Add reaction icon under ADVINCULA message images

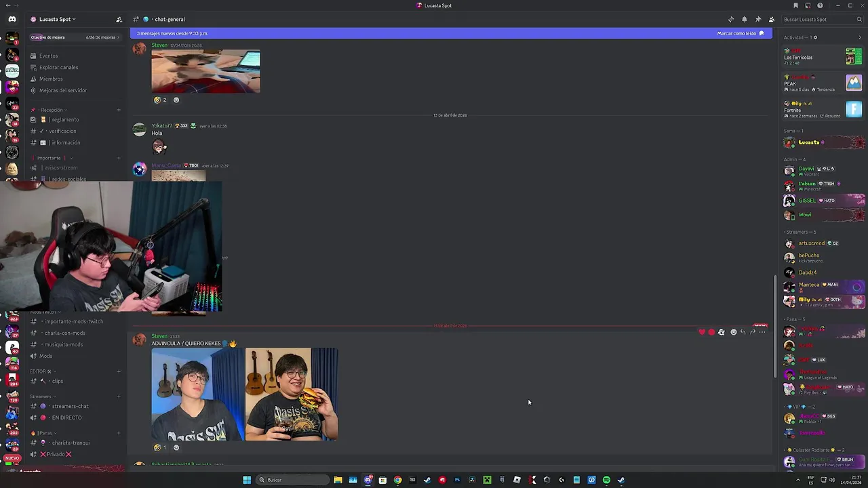[176, 447]
